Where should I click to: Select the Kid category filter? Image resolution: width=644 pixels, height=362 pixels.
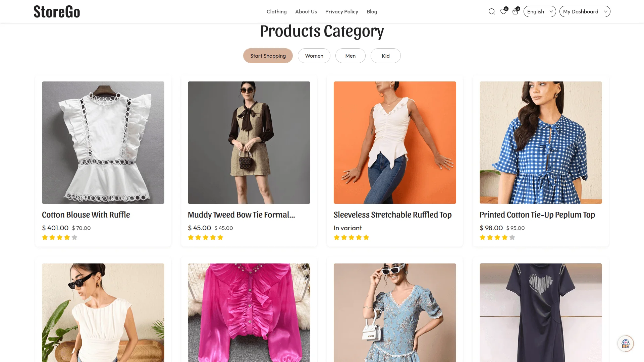[385, 56]
